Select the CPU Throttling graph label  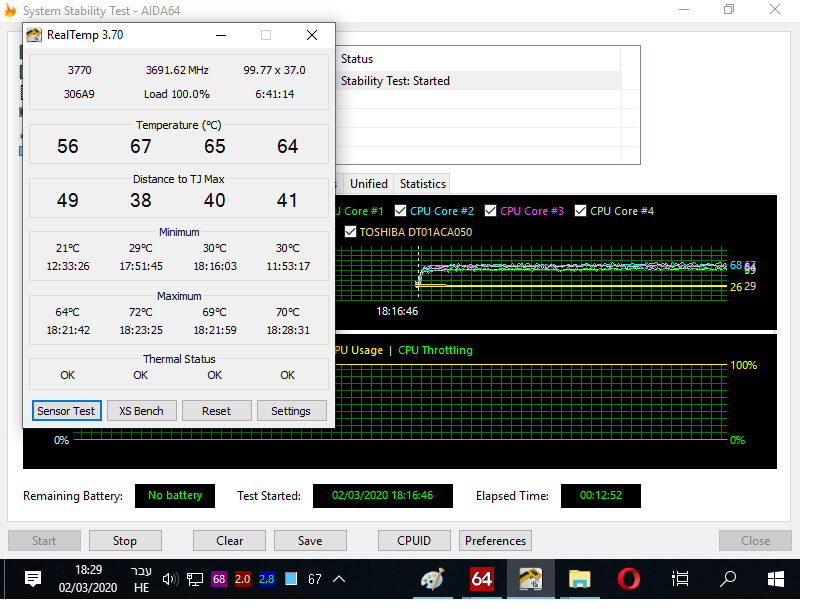(x=436, y=350)
